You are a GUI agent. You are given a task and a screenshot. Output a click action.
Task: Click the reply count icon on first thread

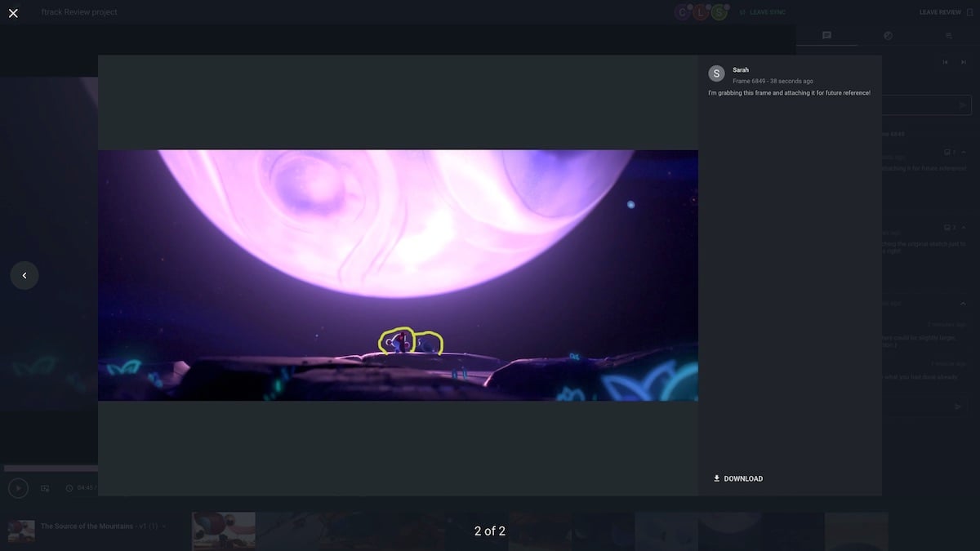click(x=949, y=153)
